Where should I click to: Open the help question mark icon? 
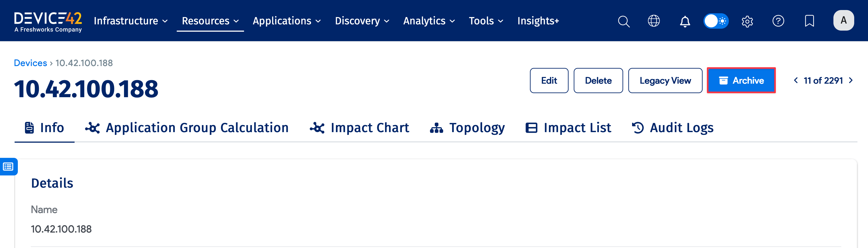[x=778, y=21]
